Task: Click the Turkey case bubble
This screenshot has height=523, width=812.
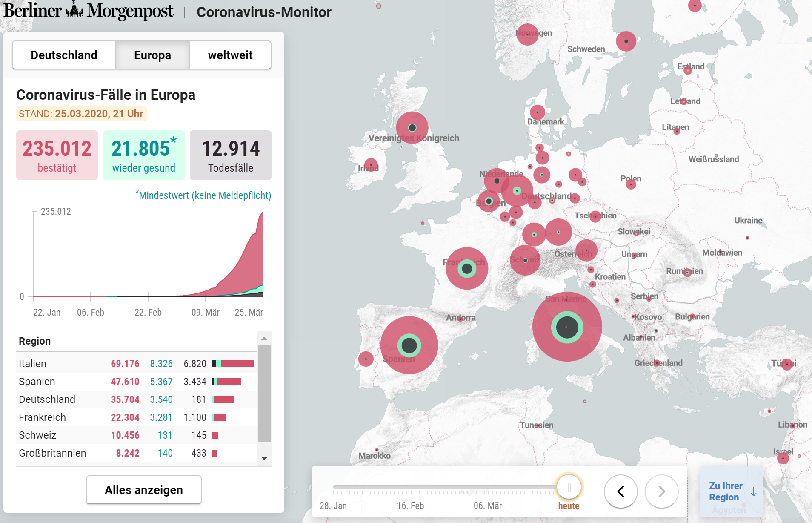Action: coord(787,364)
